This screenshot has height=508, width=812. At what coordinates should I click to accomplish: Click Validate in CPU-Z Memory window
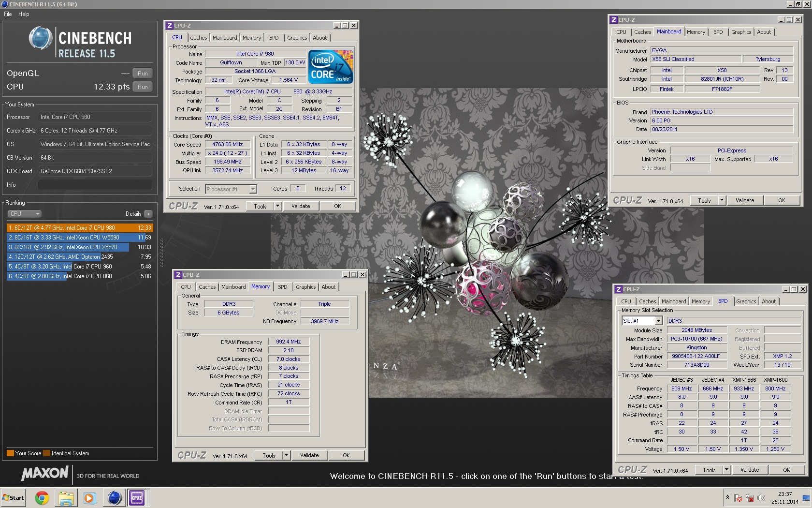[309, 456]
